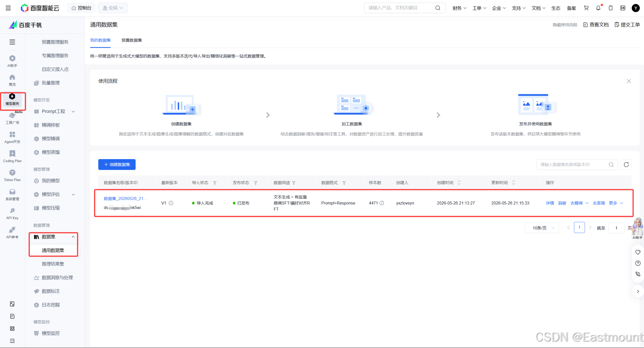Click the 去蒸馏 link in the row
This screenshot has width=644, height=348.
(599, 203)
